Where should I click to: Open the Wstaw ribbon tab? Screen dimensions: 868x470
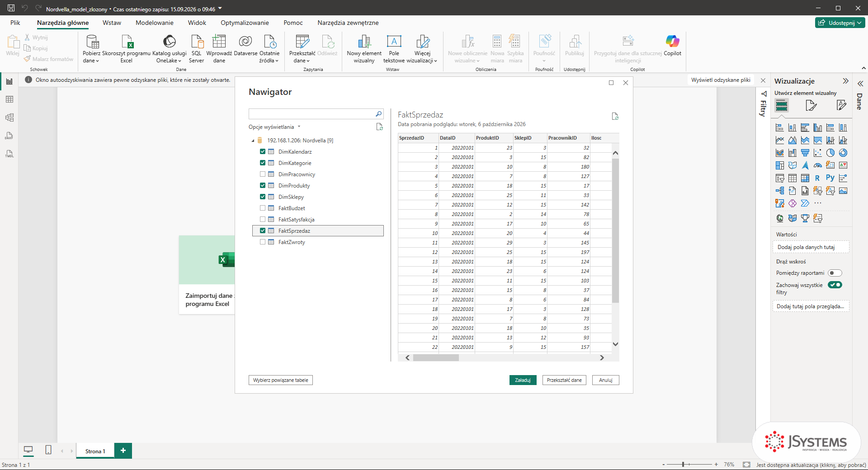[112, 23]
